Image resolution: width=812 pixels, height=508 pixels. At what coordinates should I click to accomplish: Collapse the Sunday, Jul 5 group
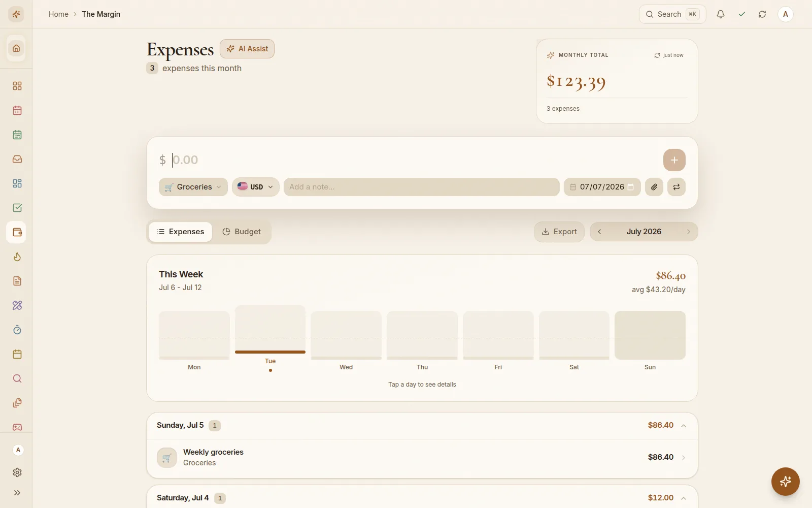point(684,426)
